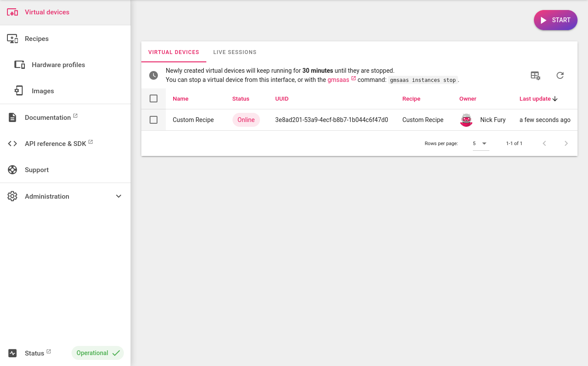
Task: Sort by Status column header
Action: tap(241, 99)
